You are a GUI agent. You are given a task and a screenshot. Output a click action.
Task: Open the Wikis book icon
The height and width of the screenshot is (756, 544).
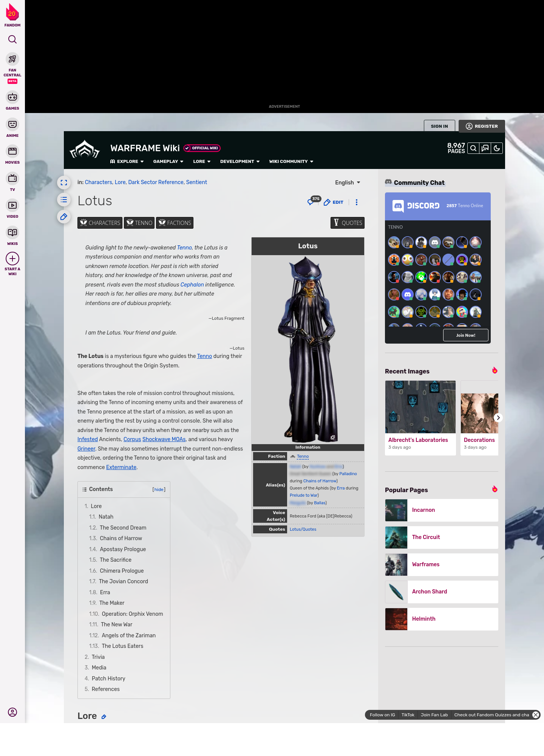click(x=12, y=232)
